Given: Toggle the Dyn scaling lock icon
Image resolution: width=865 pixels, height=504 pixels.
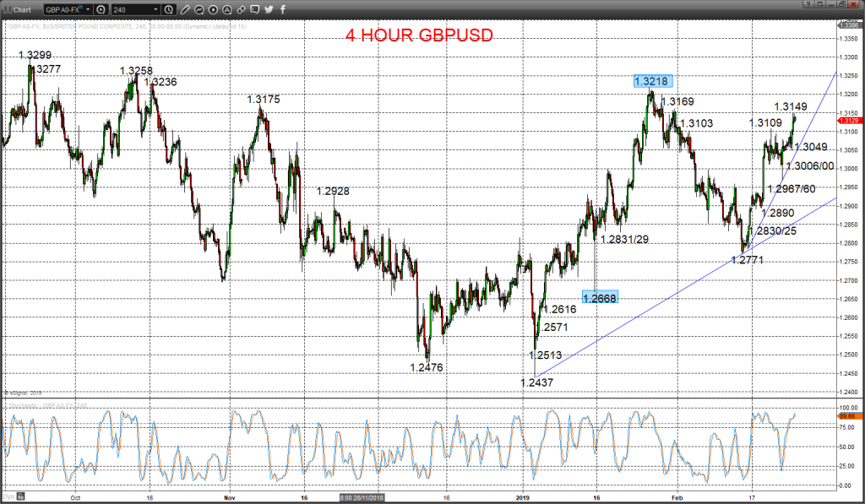Looking at the screenshot, I should click(x=20, y=496).
